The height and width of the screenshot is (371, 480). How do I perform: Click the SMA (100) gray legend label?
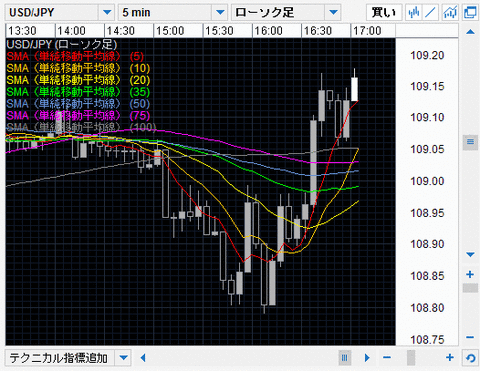[81, 127]
